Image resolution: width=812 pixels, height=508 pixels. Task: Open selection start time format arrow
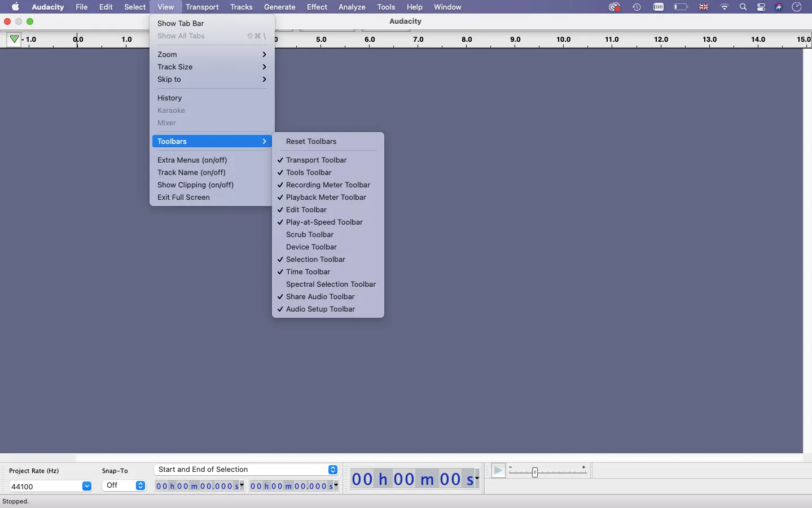pos(242,485)
